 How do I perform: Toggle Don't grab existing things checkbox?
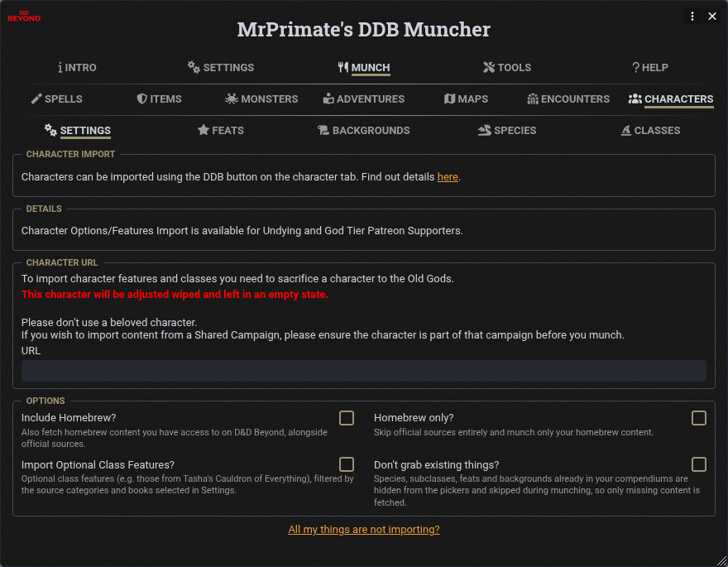(x=699, y=464)
